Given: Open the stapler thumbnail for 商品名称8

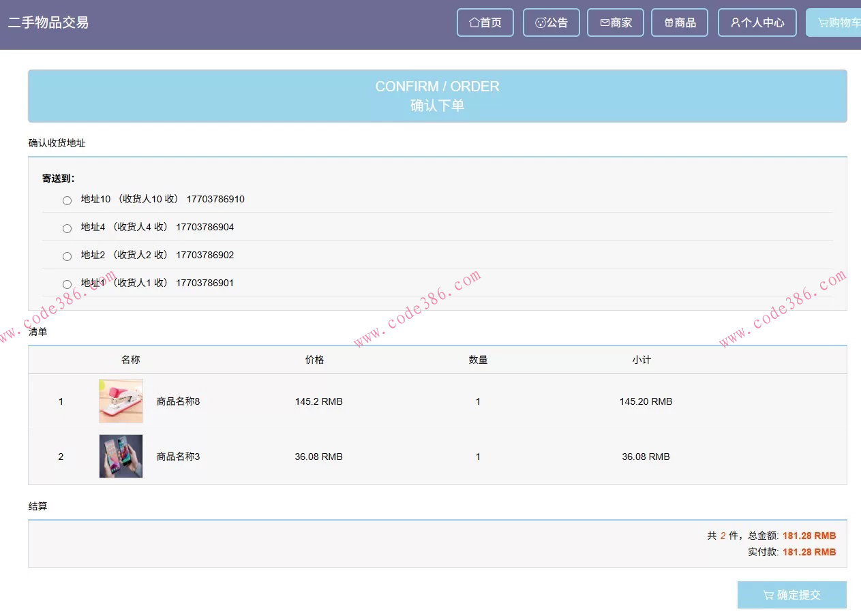Looking at the screenshot, I should pyautogui.click(x=121, y=401).
